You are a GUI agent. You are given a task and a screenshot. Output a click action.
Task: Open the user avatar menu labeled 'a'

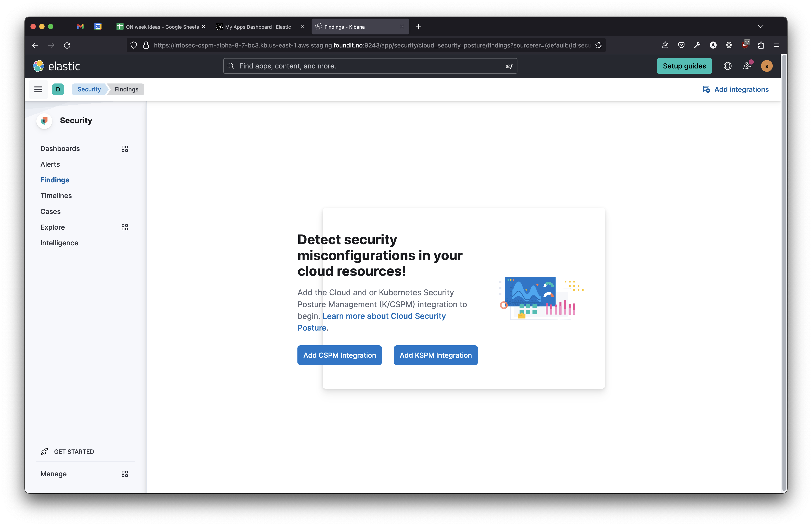[767, 66]
